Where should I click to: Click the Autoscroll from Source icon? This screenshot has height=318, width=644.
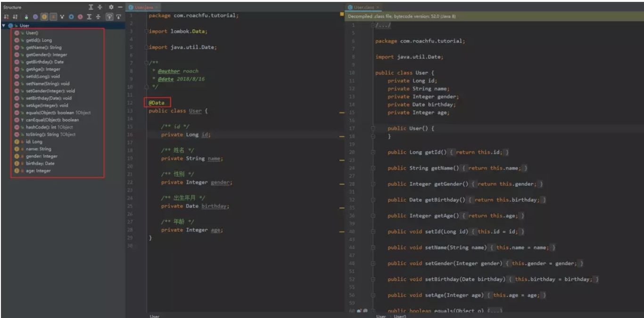[118, 17]
